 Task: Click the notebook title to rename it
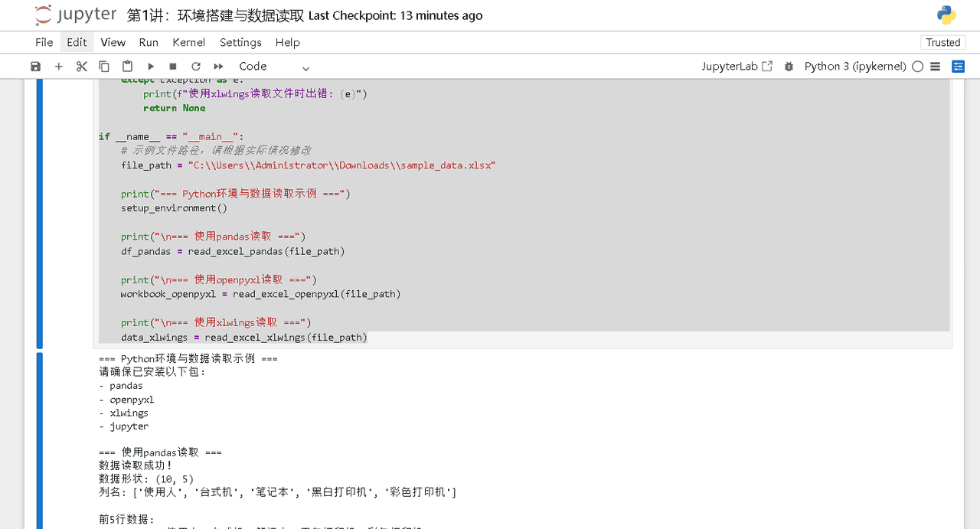(x=215, y=15)
